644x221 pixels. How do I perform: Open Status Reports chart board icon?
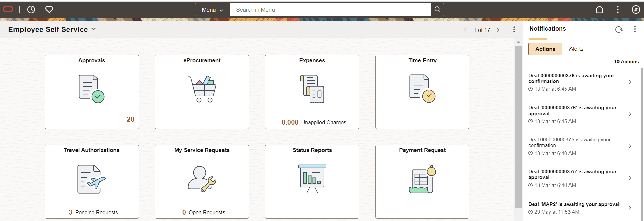[312, 179]
